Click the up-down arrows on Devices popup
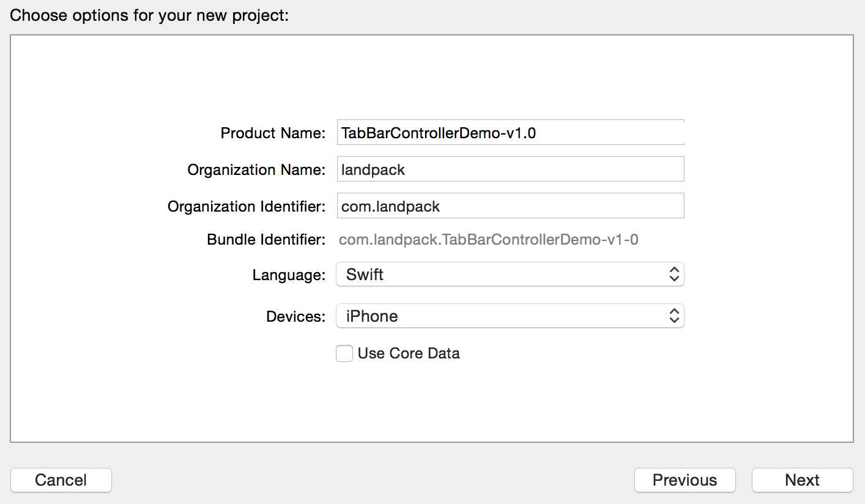Image resolution: width=865 pixels, height=504 pixels. 674,316
